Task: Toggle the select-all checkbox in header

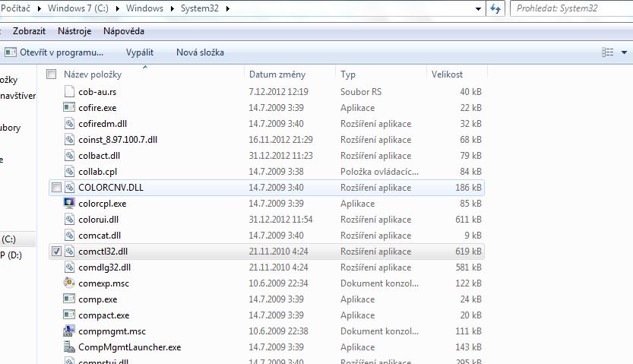Action: pos(51,74)
